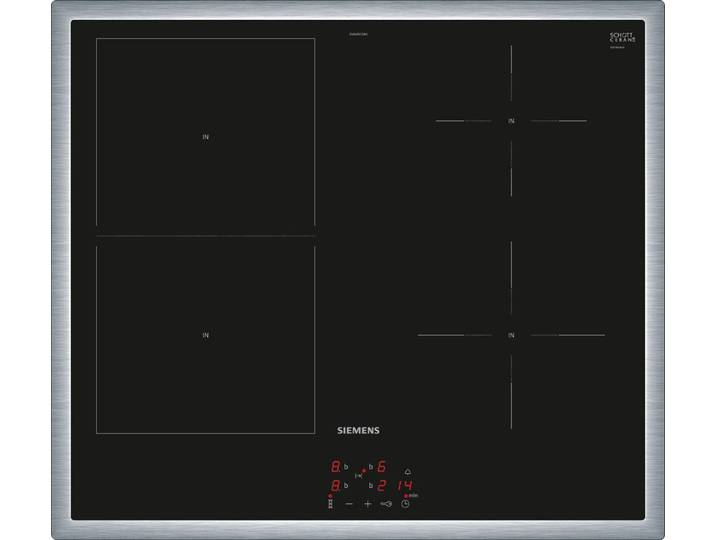Touch the flex zone symbol left of minus
The width and height of the screenshot is (716, 540).
(x=330, y=505)
